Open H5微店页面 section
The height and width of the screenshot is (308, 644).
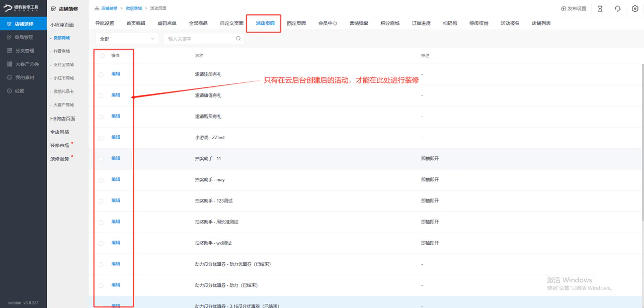63,119
